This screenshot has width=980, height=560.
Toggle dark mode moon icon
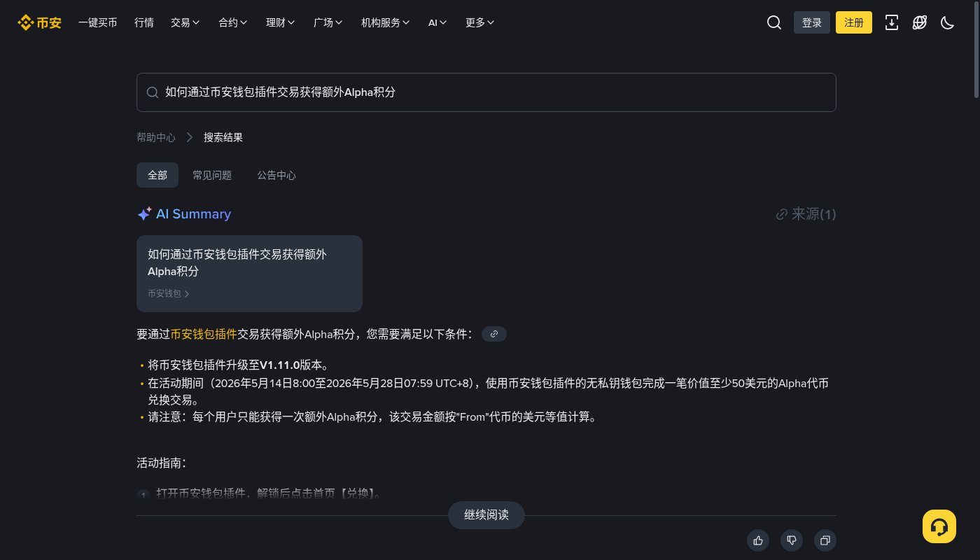click(x=948, y=22)
